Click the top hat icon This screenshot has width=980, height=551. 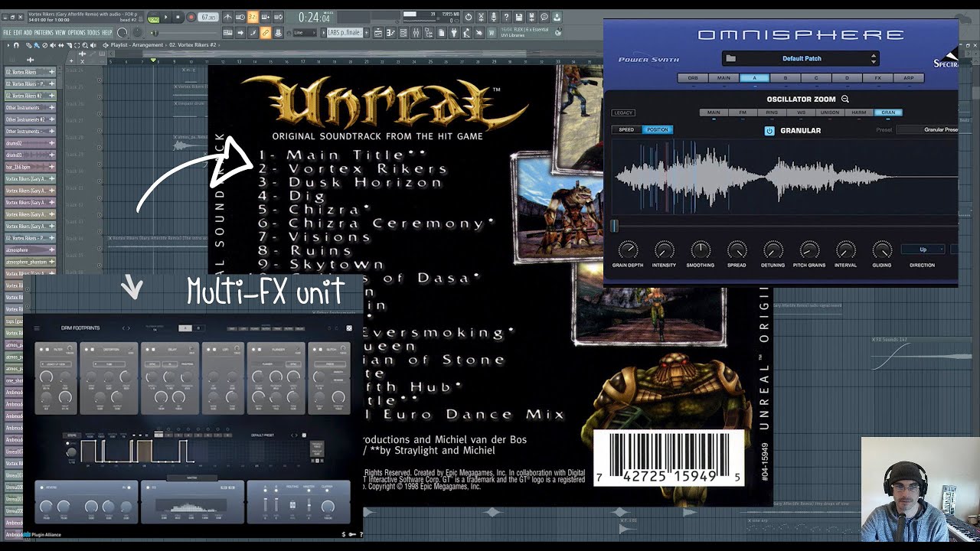pos(278,33)
